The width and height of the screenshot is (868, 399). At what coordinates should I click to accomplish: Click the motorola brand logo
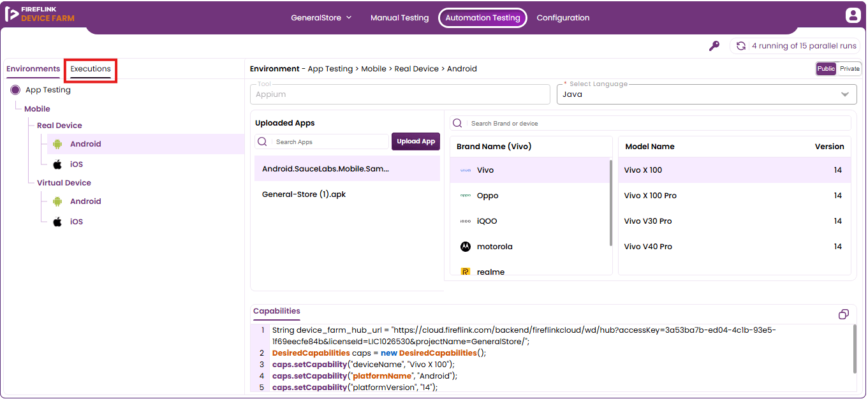[466, 247]
